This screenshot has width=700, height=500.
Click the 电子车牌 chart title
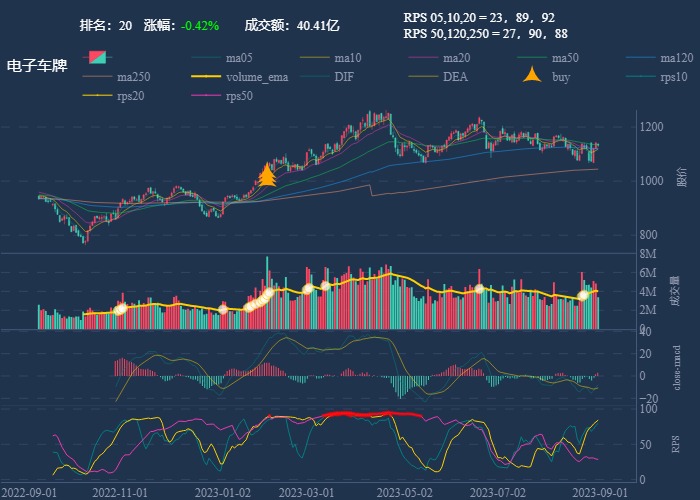coord(37,66)
